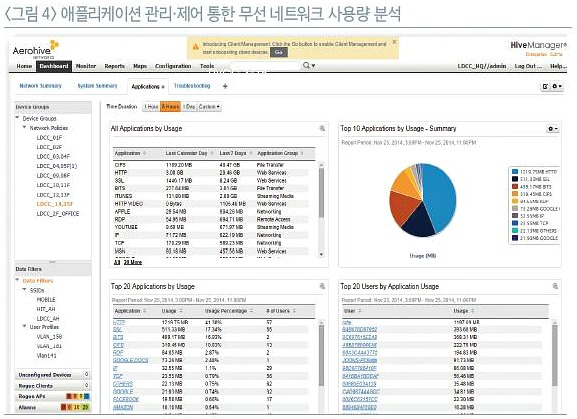Click the orange-red BITS legend swatch

click(515, 187)
